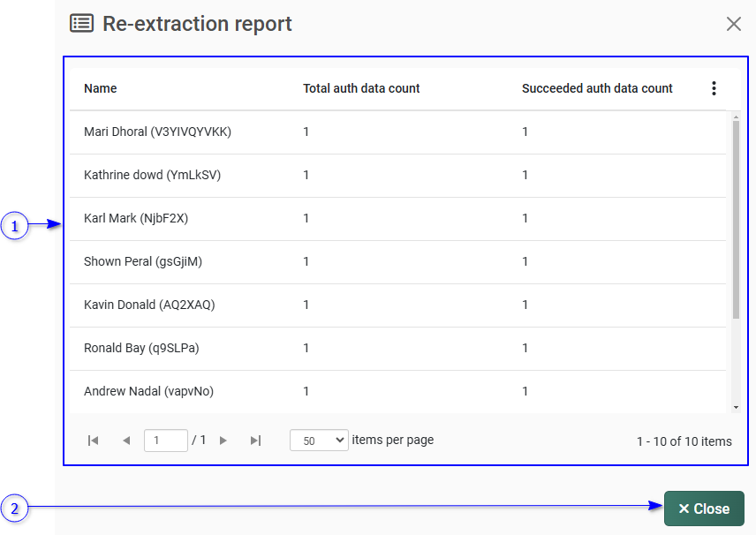
Task: Select the Karl Mark row
Action: pos(136,218)
